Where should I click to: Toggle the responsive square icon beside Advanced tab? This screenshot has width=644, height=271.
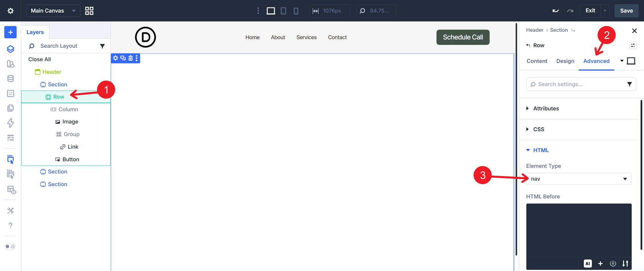(631, 61)
